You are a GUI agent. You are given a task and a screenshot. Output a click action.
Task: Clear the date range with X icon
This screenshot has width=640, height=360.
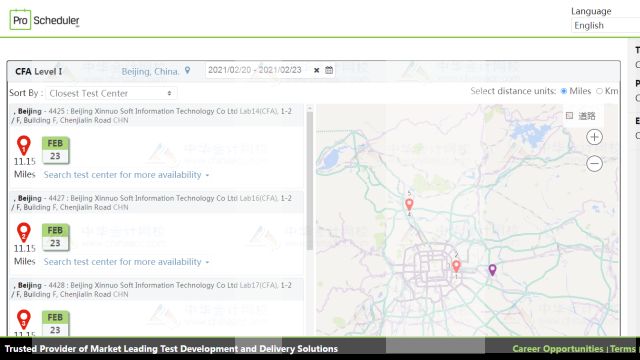click(x=316, y=70)
